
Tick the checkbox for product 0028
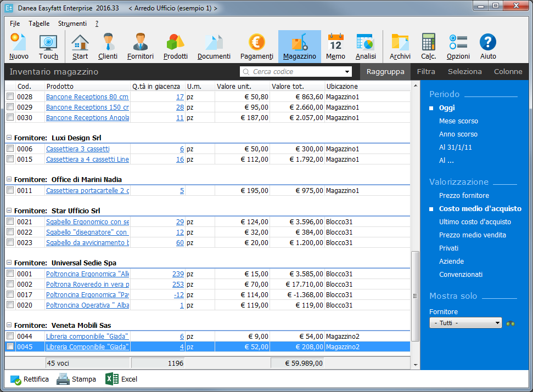coord(10,97)
